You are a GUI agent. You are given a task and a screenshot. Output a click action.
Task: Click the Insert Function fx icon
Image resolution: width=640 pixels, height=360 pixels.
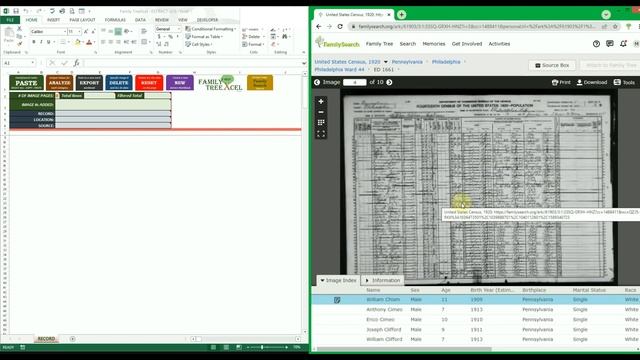[x=76, y=63]
